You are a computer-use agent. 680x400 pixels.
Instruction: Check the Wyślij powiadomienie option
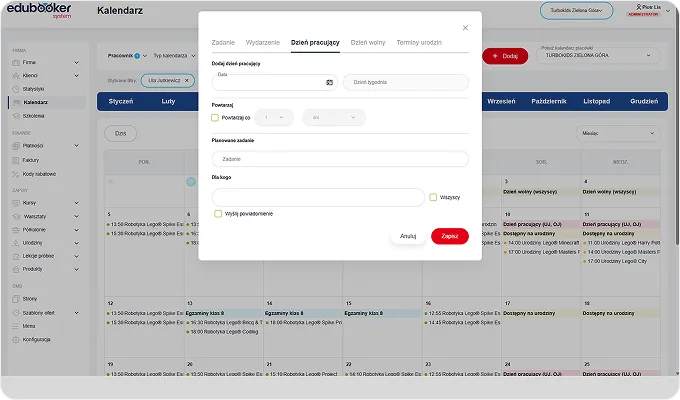point(218,213)
